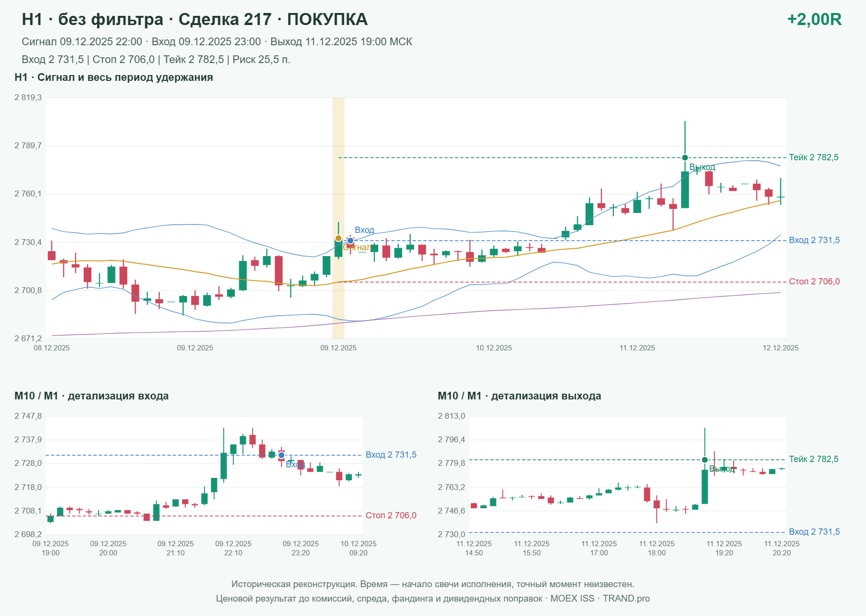Click y-axis value 2 700,8 on H1 chart
Image resolution: width=866 pixels, height=616 pixels.
click(x=28, y=290)
